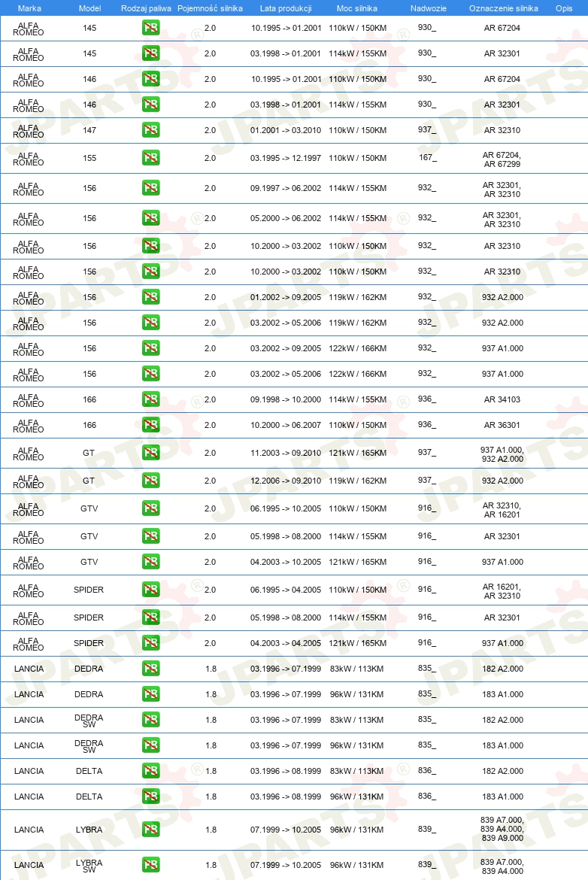
Task: Click fuel icon in GTV 121kW row
Action: [x=151, y=562]
